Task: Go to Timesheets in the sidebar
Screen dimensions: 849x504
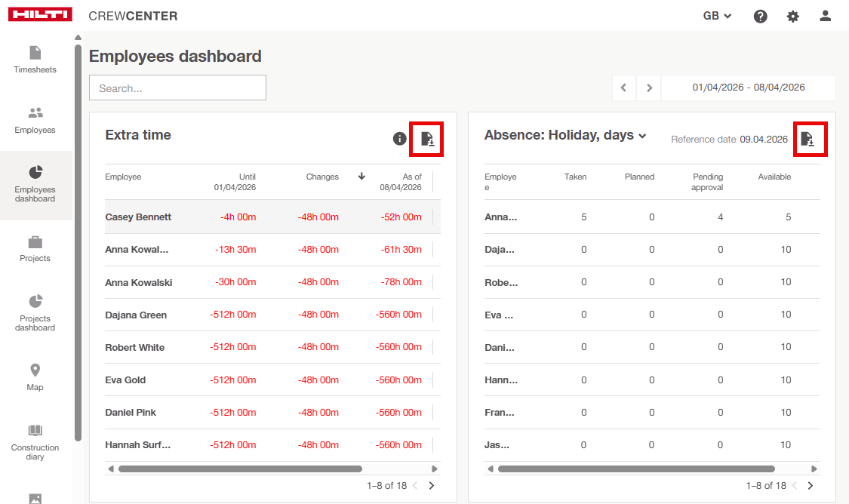Action: (x=35, y=60)
